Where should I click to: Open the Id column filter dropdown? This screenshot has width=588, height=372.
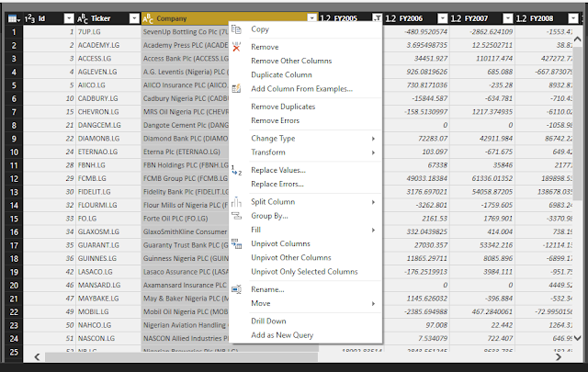click(69, 18)
